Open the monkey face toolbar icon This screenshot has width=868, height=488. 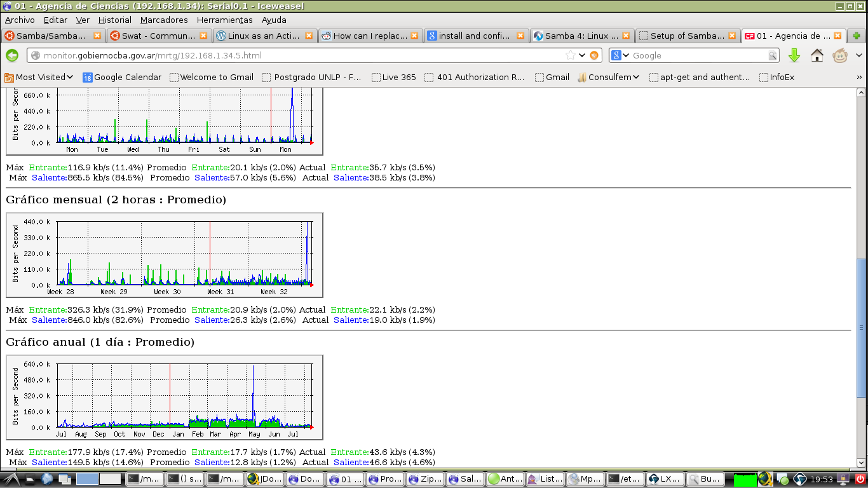pos(840,55)
